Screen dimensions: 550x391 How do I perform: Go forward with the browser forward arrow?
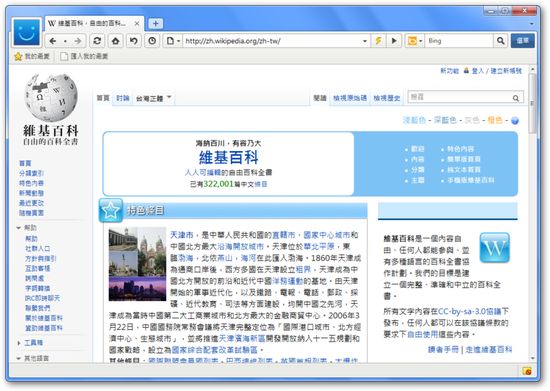tap(78, 41)
